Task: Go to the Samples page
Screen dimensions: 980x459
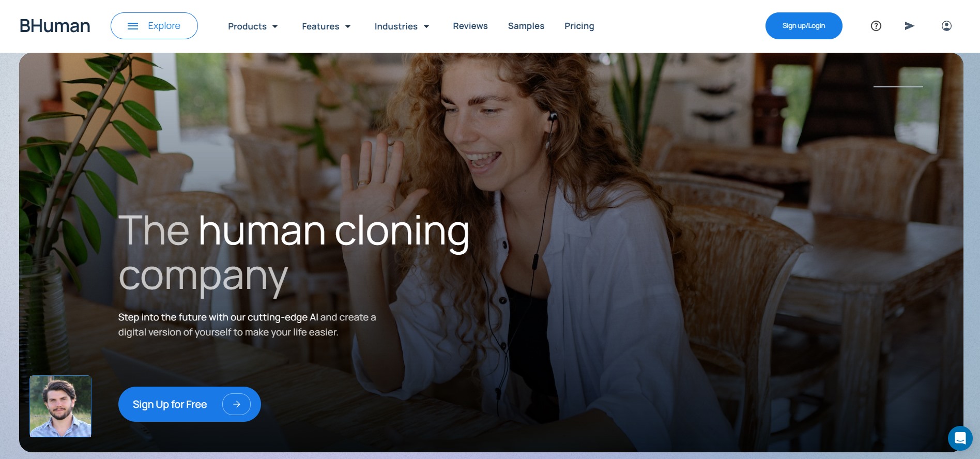Action: pos(526,26)
